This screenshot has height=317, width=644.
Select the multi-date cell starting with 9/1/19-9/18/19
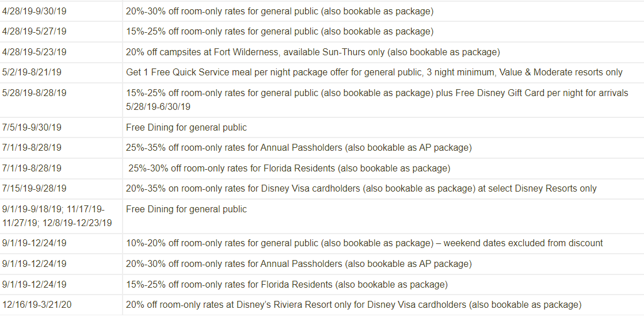[x=57, y=216]
